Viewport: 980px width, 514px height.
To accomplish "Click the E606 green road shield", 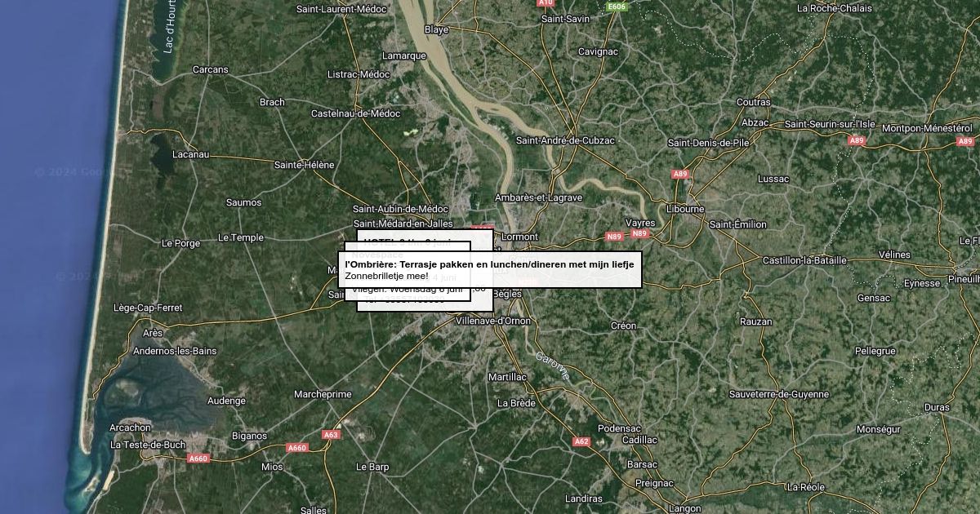I will click(x=617, y=7).
